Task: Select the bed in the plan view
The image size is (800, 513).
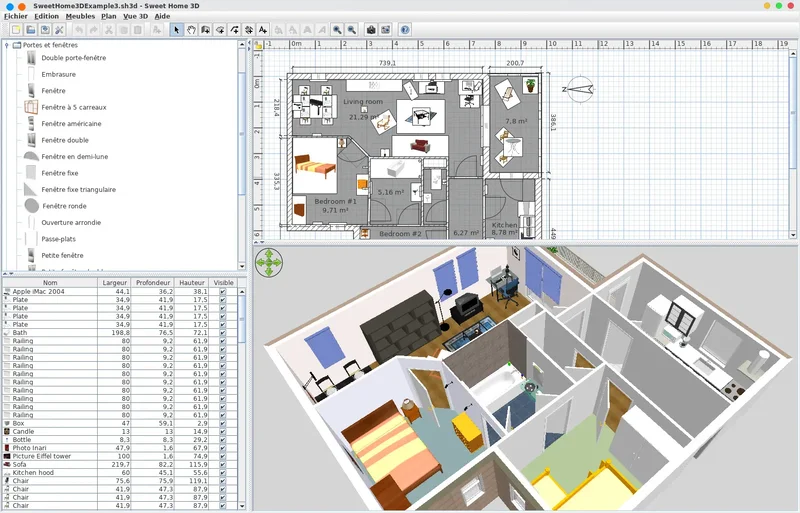Action: pyautogui.click(x=315, y=166)
